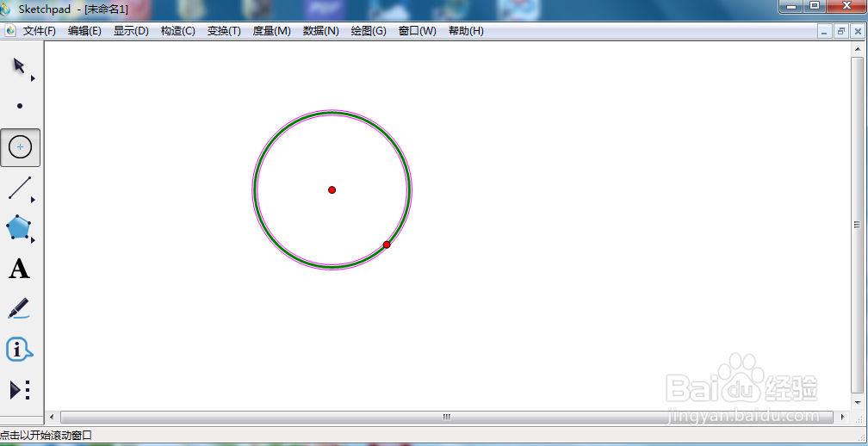Select the Straightedge line tool

click(20, 188)
